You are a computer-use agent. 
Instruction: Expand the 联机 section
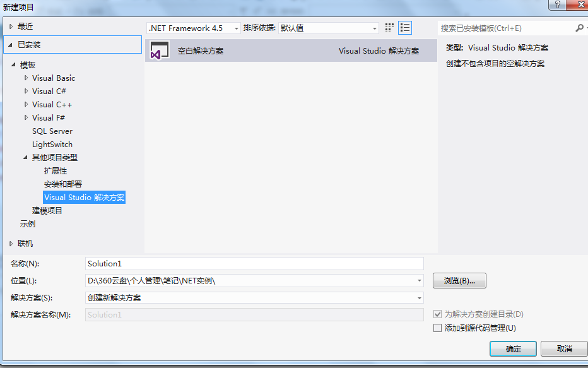(x=11, y=244)
